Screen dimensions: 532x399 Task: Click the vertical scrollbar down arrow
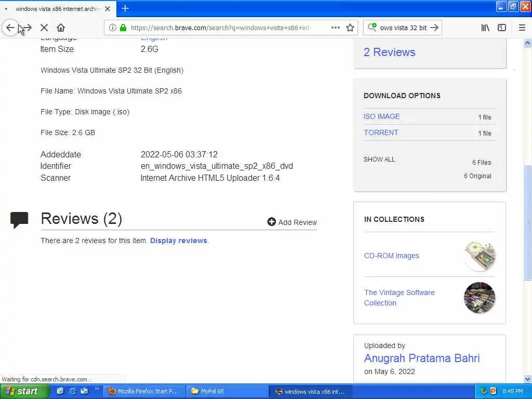[528, 379]
